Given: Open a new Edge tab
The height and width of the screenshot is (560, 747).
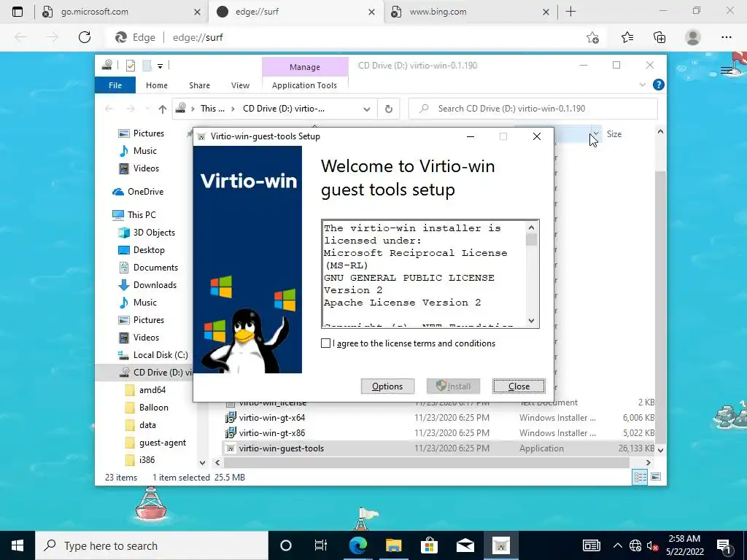Looking at the screenshot, I should click(570, 12).
